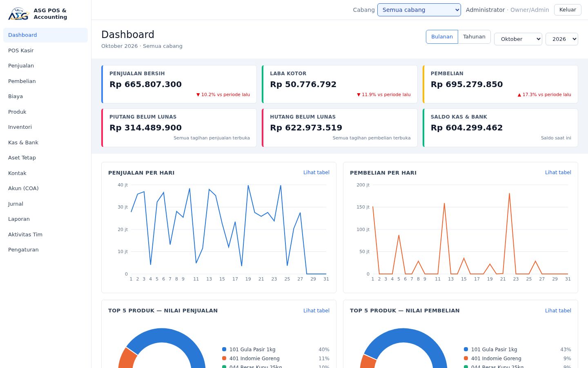This screenshot has height=368, width=588.
Task: Open Kas & Bank
Action: pos(45,142)
